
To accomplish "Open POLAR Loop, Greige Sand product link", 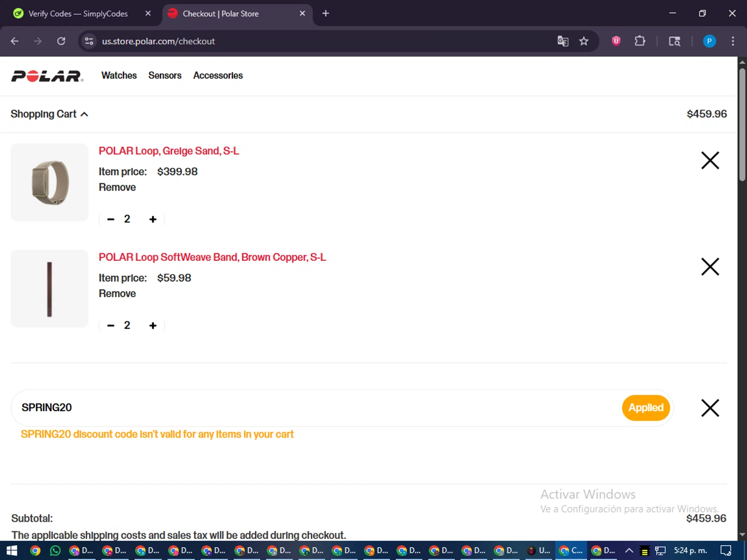I will tap(169, 151).
